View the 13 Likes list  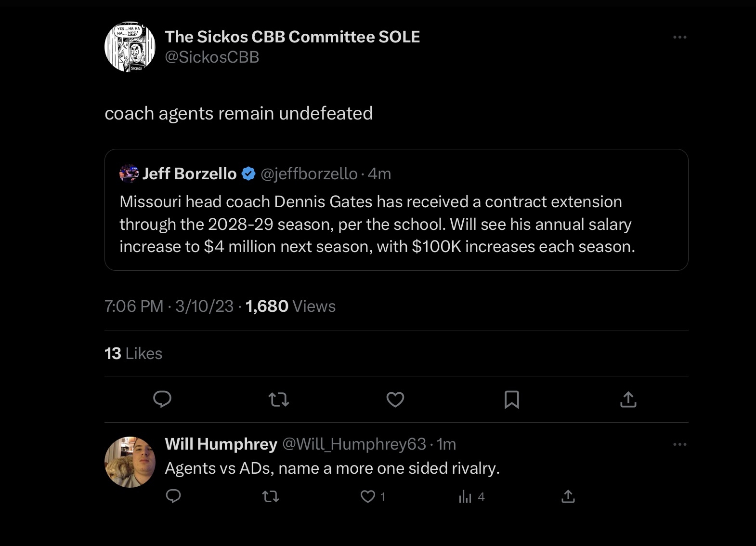pyautogui.click(x=133, y=353)
